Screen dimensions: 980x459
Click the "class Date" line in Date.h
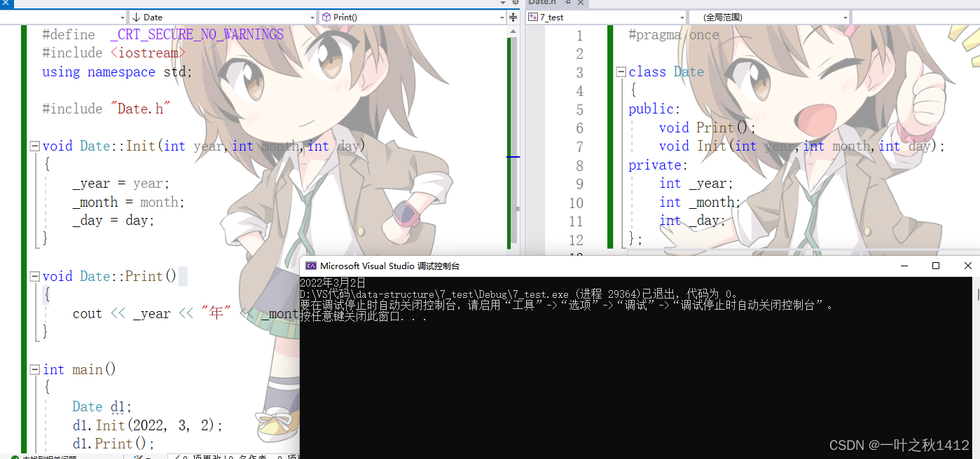coord(666,71)
